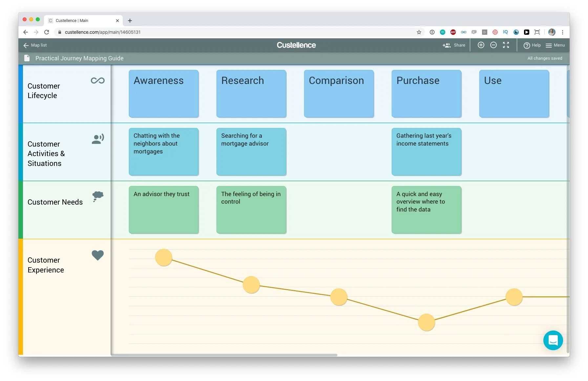Reload the page
588x381 pixels.
(x=47, y=32)
